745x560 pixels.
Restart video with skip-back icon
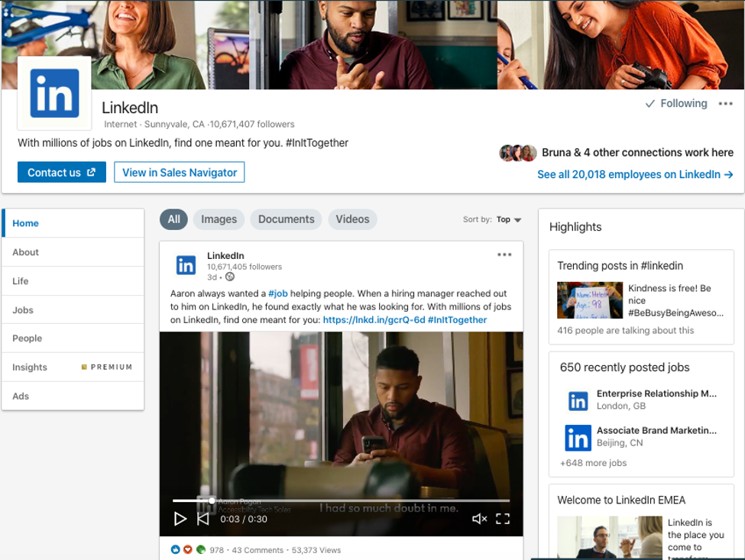click(203, 519)
